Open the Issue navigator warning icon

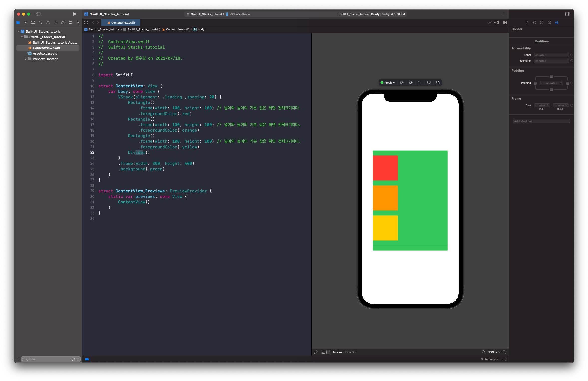coord(48,23)
